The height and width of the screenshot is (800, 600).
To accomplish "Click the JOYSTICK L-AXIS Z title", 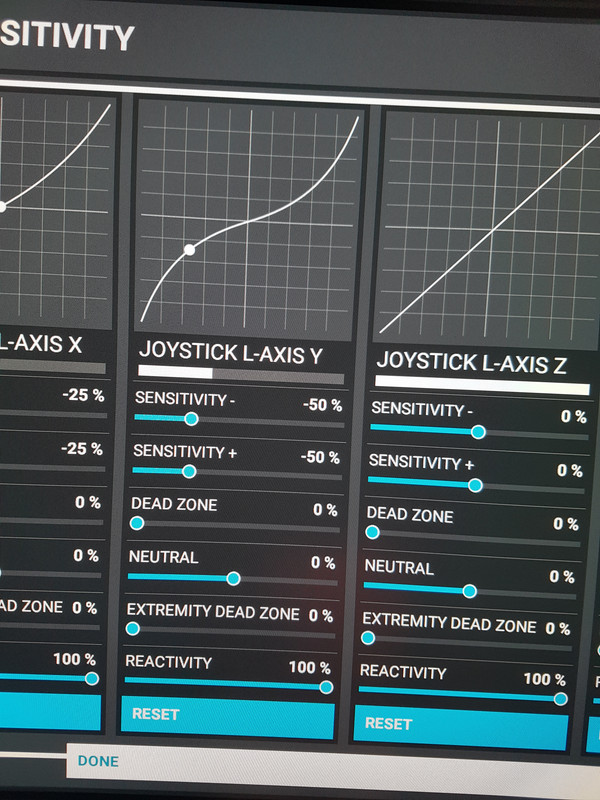I will (471, 363).
